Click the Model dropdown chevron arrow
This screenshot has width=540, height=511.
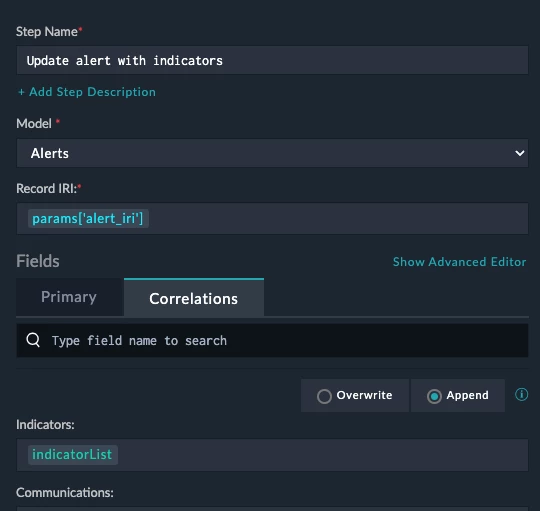519,153
